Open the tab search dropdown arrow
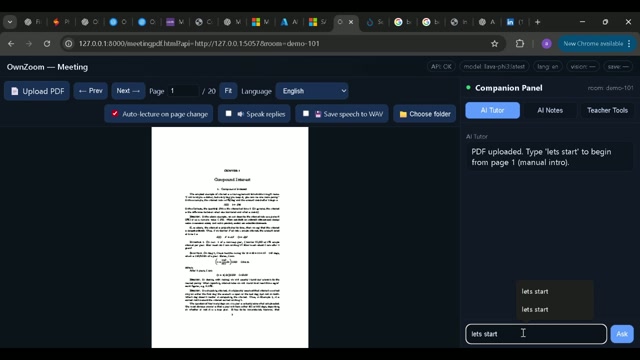Viewport: 640px width, 360px height. [x=10, y=22]
